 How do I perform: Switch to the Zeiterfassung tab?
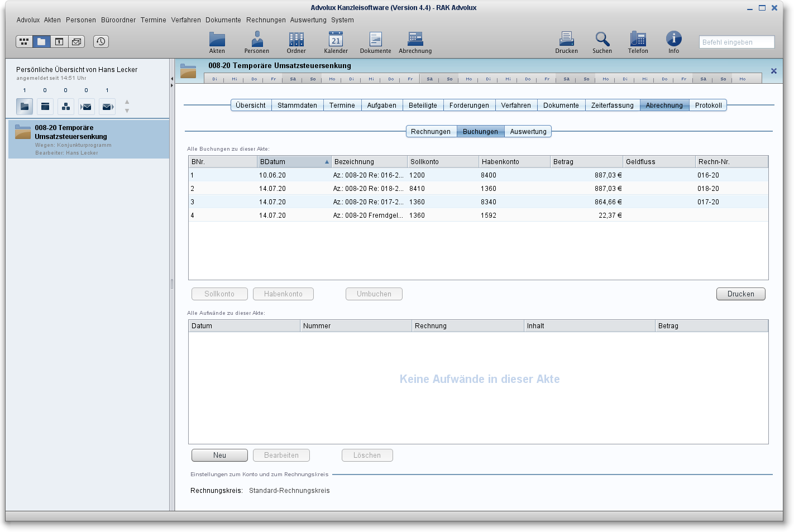tap(613, 106)
